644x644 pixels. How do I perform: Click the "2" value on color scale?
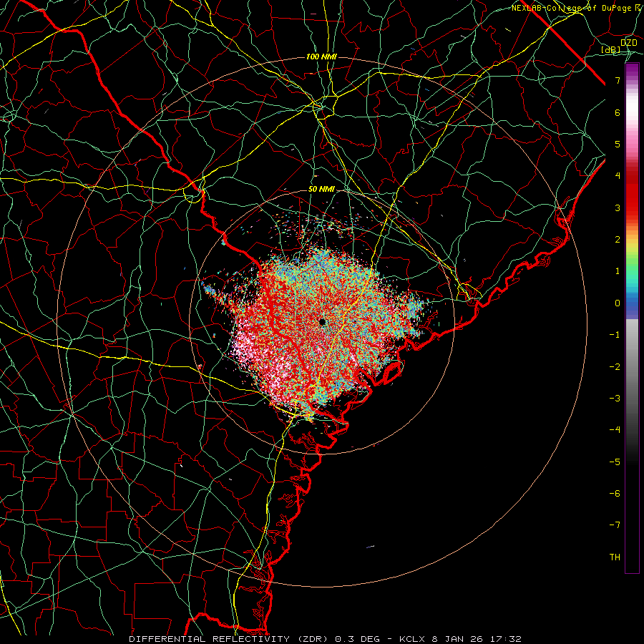[x=618, y=240]
